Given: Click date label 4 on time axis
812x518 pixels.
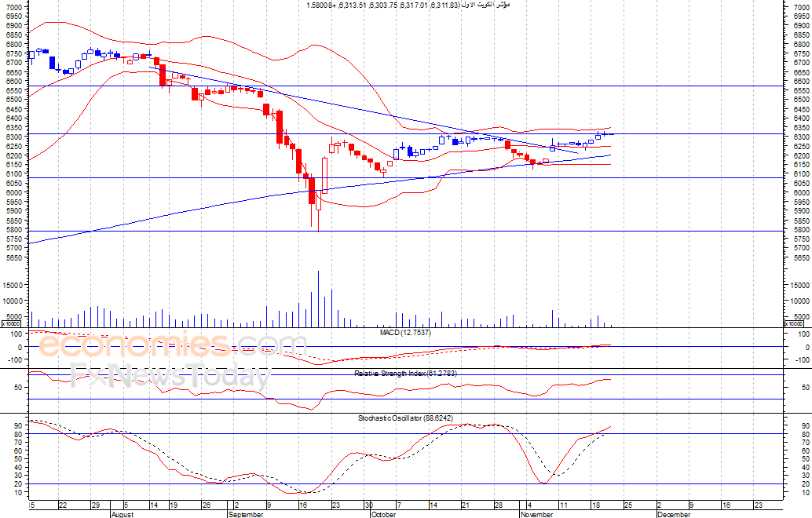Looking at the screenshot, I should point(529,505).
